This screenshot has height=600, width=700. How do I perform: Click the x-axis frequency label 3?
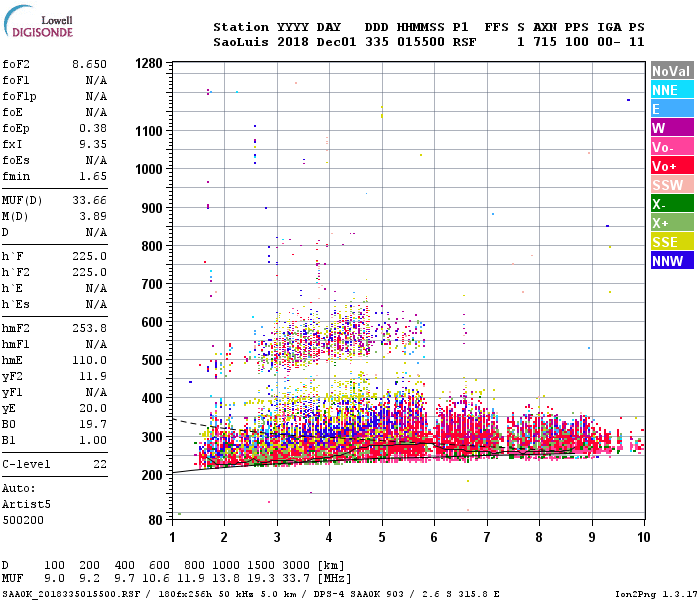[277, 537]
